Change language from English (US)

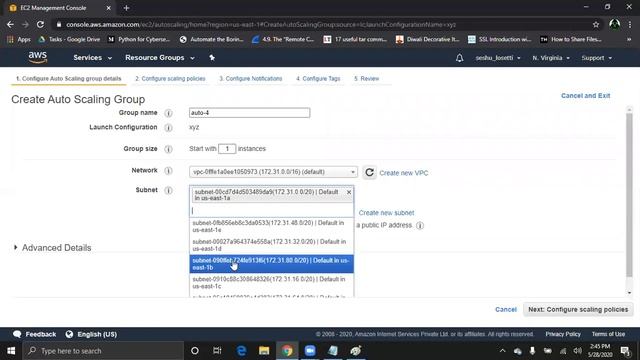click(x=91, y=334)
